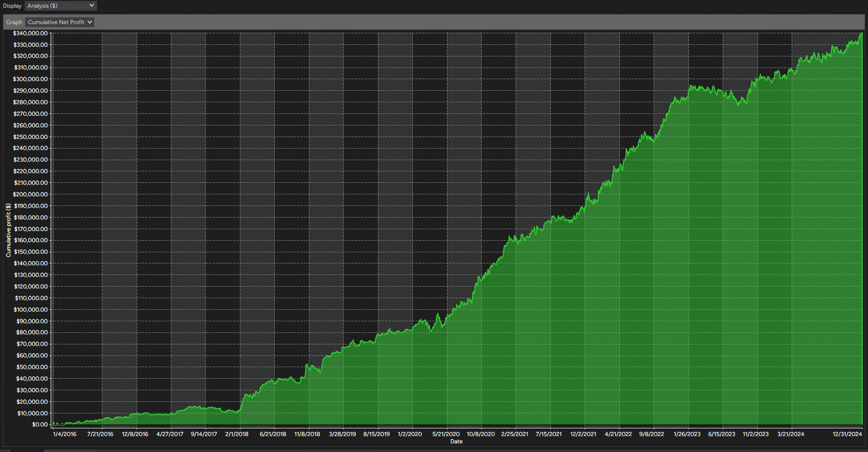Click the $200,000.00 axis label
This screenshot has height=452, width=868.
tap(30, 194)
